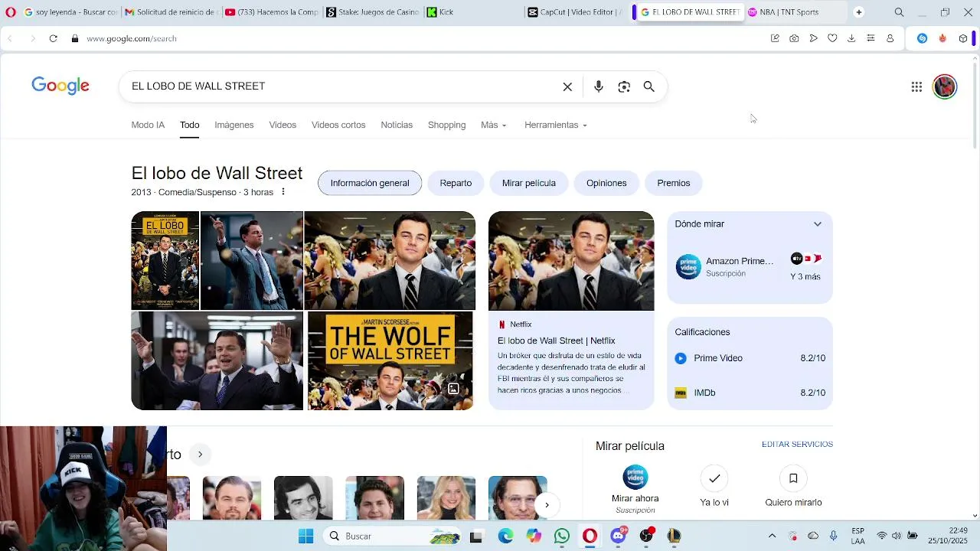This screenshot has height=551, width=980.
Task: Switch to 'Shopping' tab
Action: point(446,125)
